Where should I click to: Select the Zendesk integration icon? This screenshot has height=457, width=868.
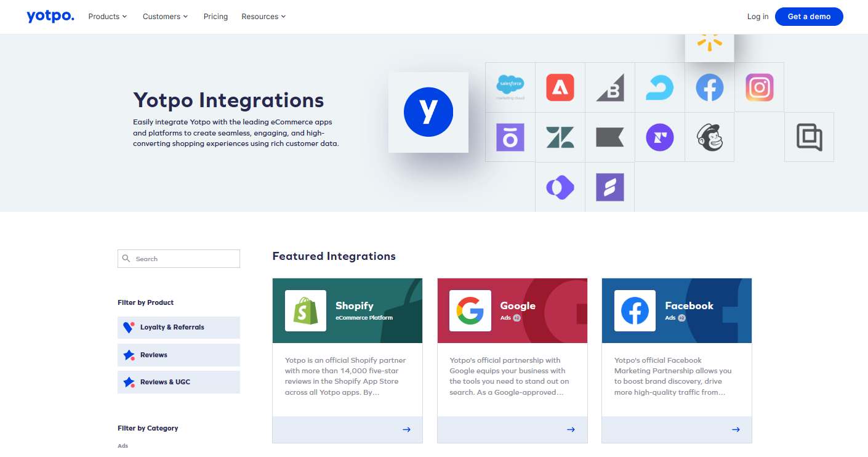tap(560, 137)
